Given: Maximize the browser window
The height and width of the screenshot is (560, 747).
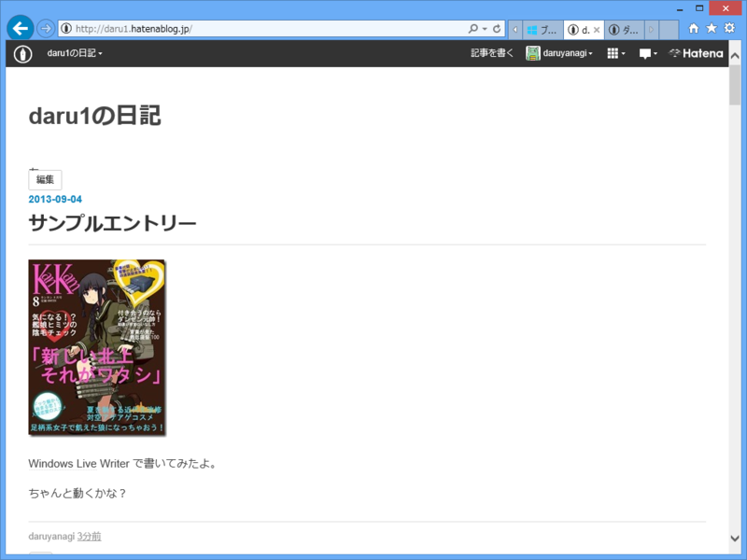Looking at the screenshot, I should click(x=698, y=8).
